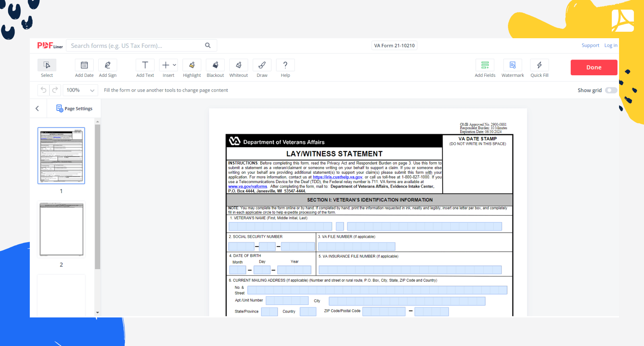Click the City field
This screenshot has width=644, height=346.
tap(407, 301)
